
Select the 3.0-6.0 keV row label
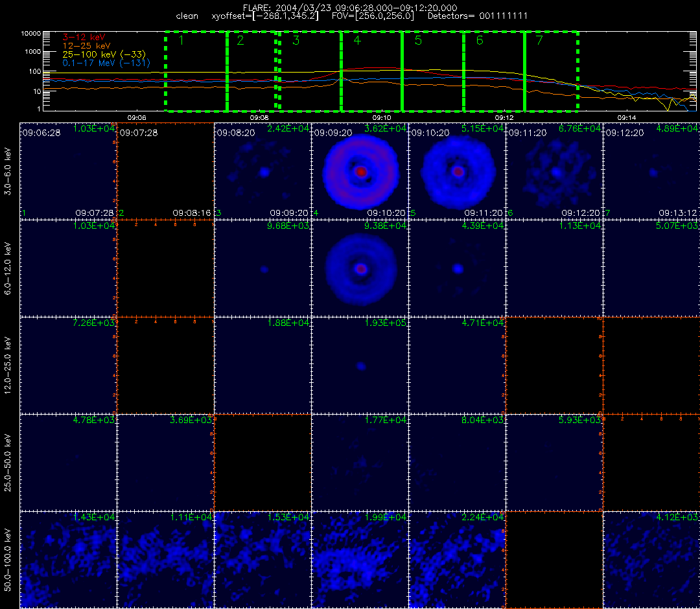point(8,171)
